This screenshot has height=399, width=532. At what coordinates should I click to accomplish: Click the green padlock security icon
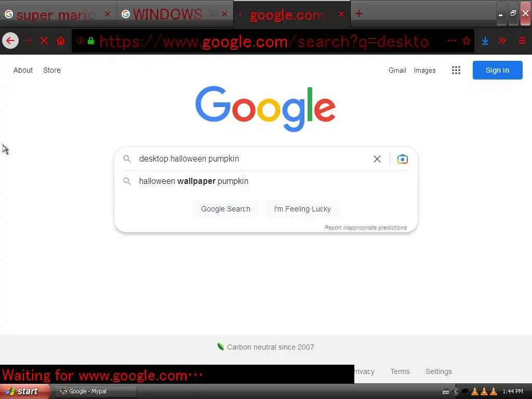[90, 41]
